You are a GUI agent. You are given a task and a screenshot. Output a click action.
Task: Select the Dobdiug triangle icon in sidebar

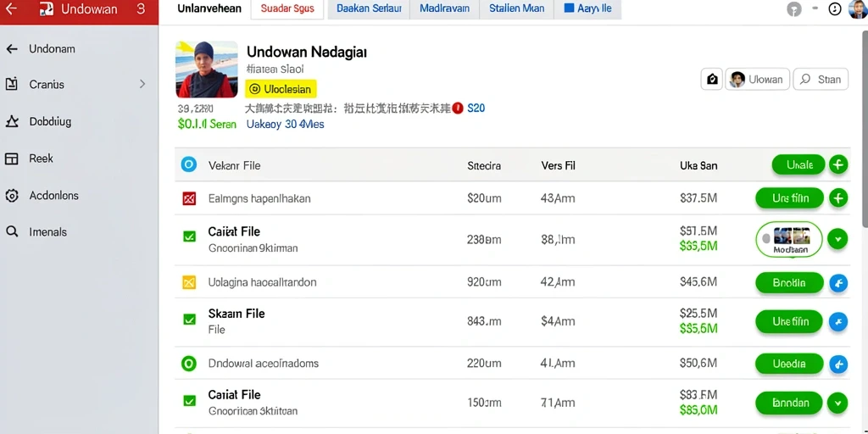click(12, 121)
